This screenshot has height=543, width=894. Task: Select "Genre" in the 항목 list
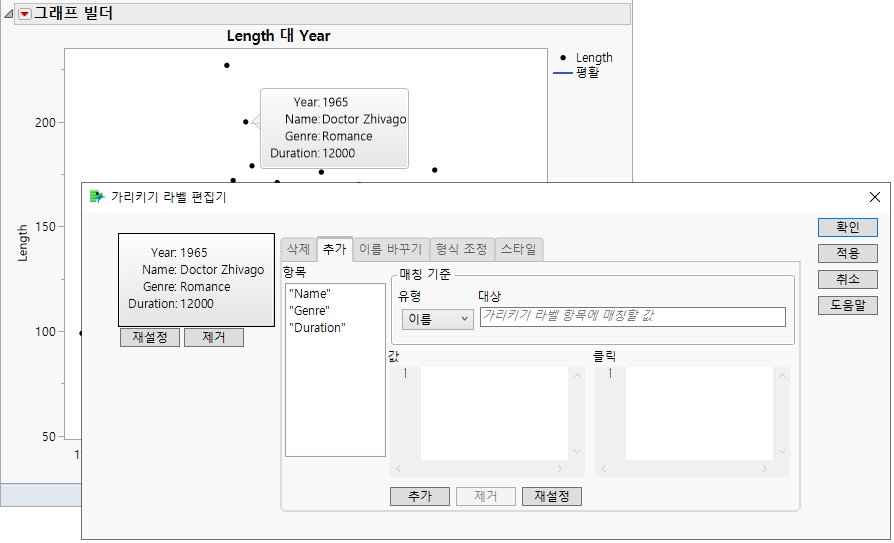coord(309,311)
